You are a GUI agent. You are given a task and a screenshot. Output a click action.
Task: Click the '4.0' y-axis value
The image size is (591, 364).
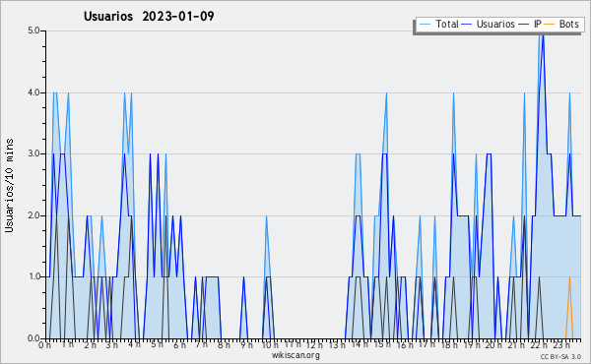click(33, 92)
